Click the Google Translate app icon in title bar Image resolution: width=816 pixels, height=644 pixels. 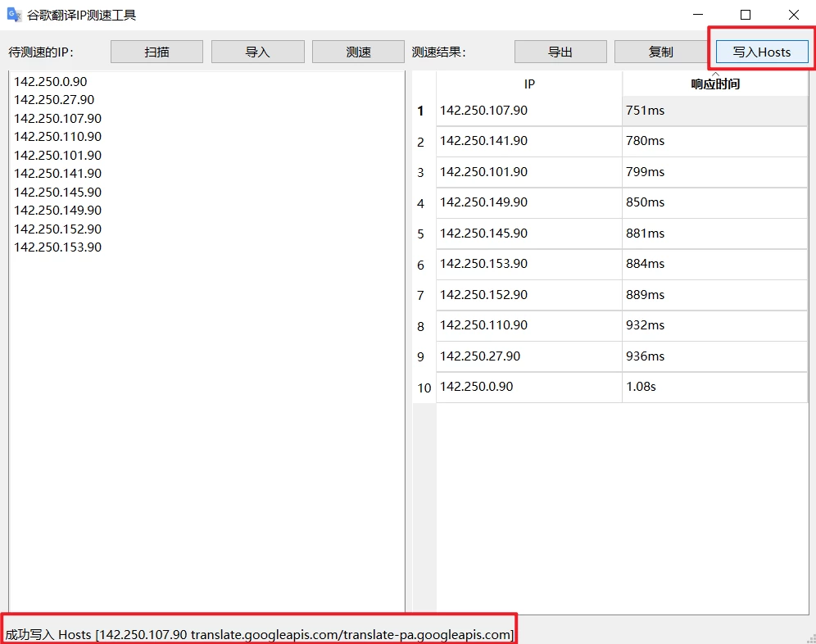tap(14, 15)
